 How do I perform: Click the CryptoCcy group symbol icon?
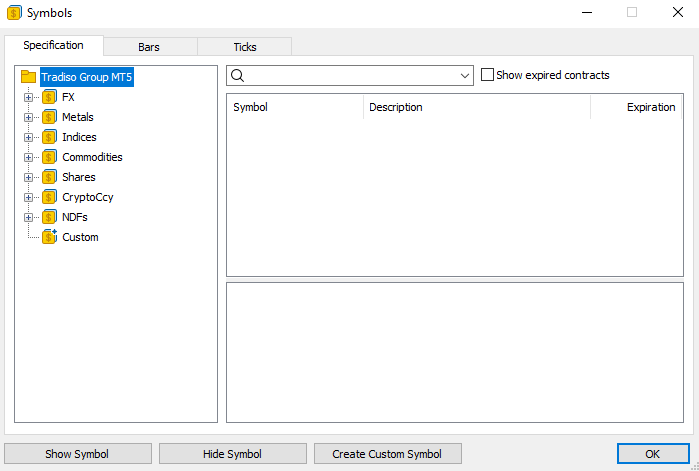pyautogui.click(x=49, y=197)
